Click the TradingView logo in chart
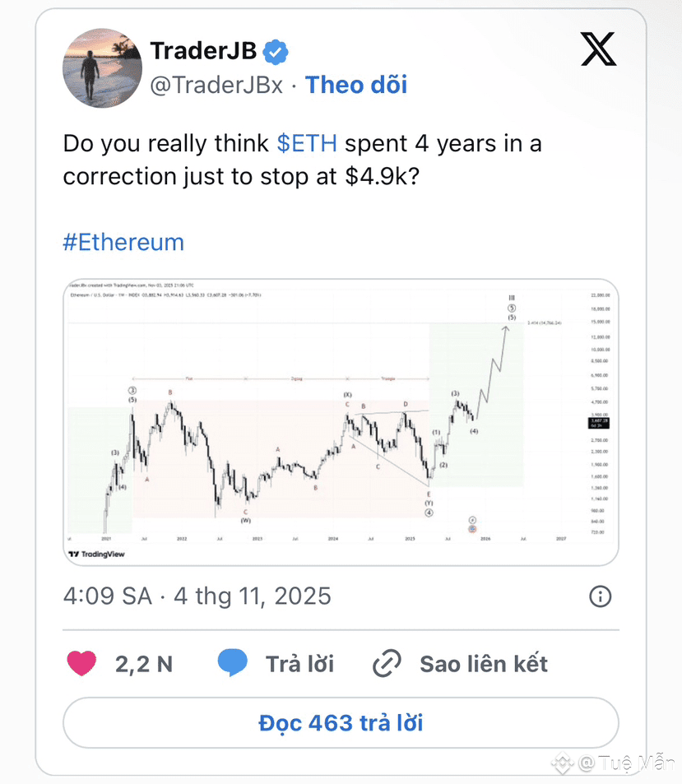 pos(97,554)
